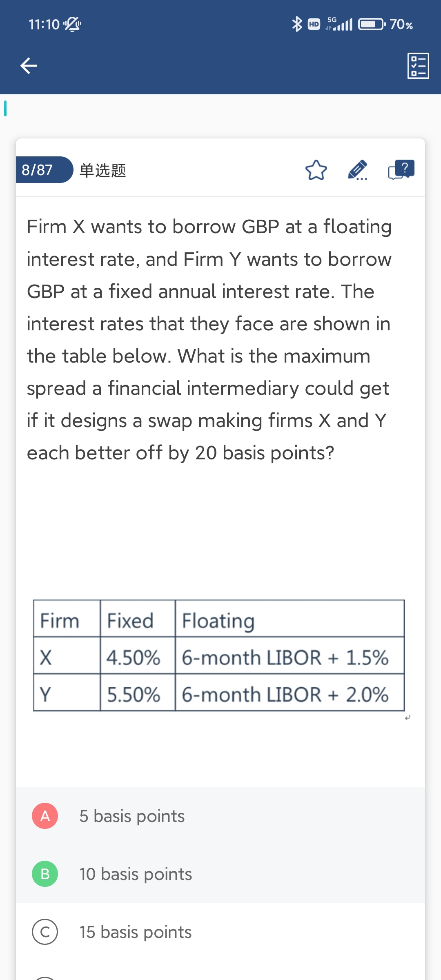Tap the 单选题 question type label
Screen dimensions: 441x980
pos(102,170)
